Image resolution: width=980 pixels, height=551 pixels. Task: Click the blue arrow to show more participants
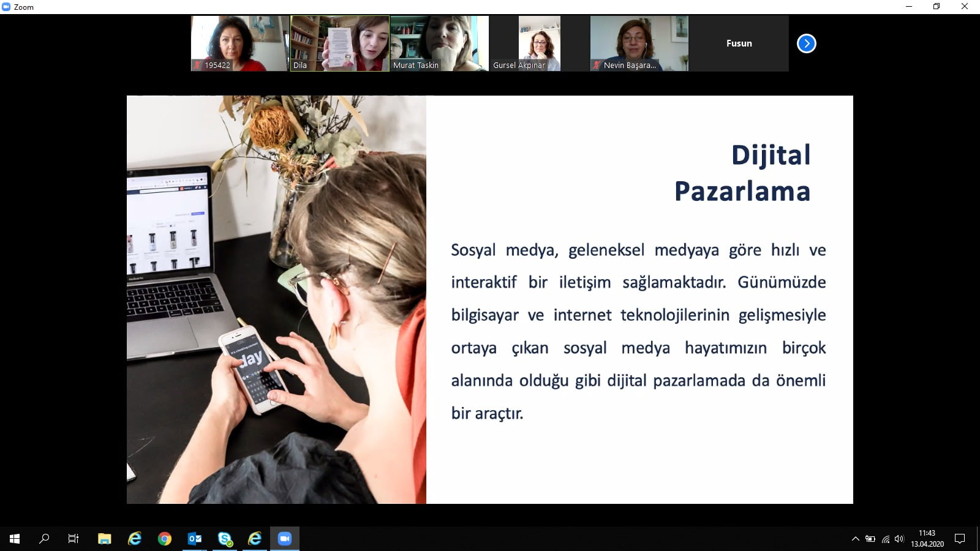point(806,43)
